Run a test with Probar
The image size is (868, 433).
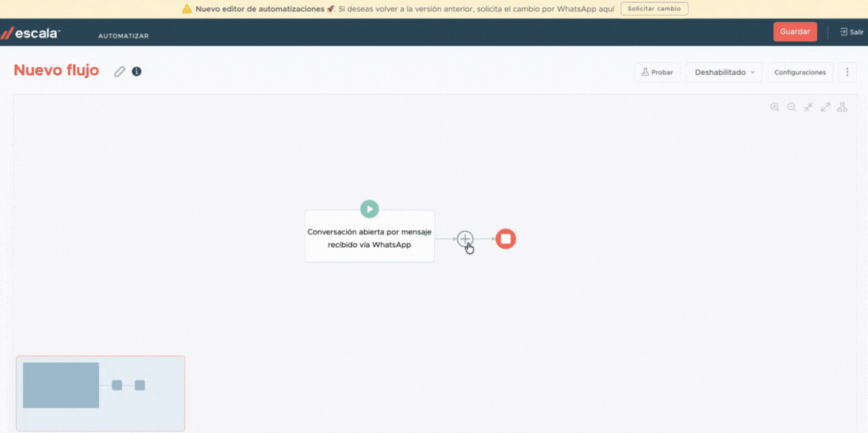coord(657,72)
